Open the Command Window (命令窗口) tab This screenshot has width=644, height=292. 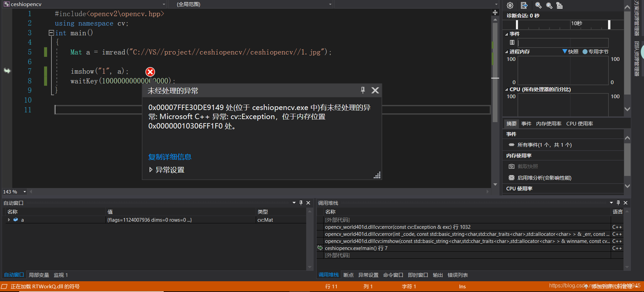point(393,275)
